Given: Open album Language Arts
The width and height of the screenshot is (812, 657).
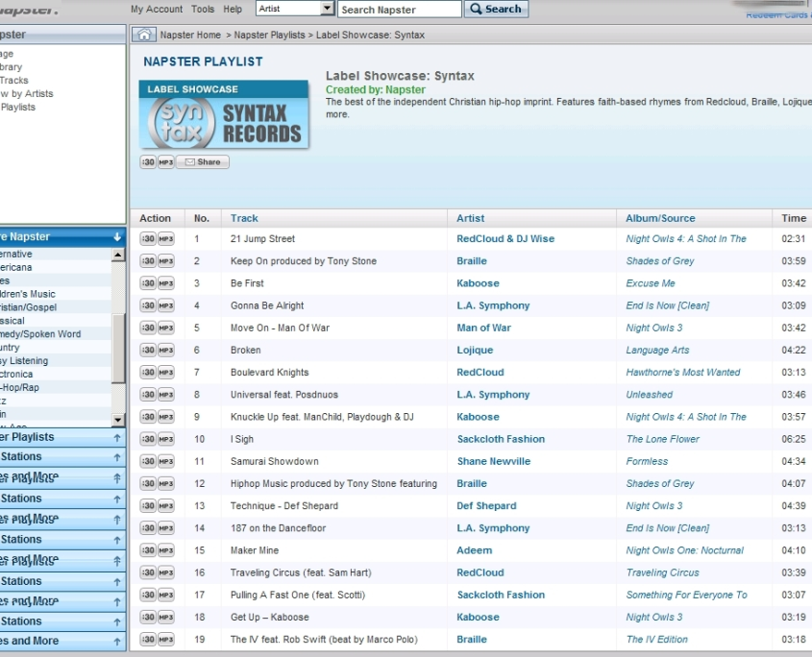Looking at the screenshot, I should click(657, 350).
